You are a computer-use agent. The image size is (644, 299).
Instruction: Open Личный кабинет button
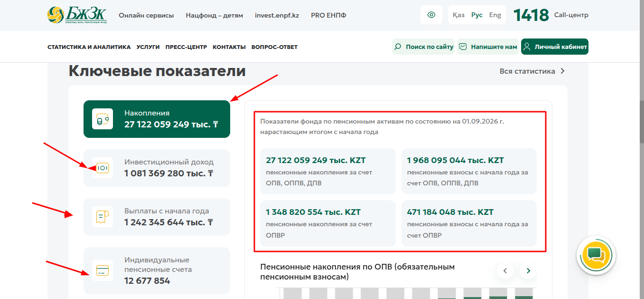[x=555, y=47]
